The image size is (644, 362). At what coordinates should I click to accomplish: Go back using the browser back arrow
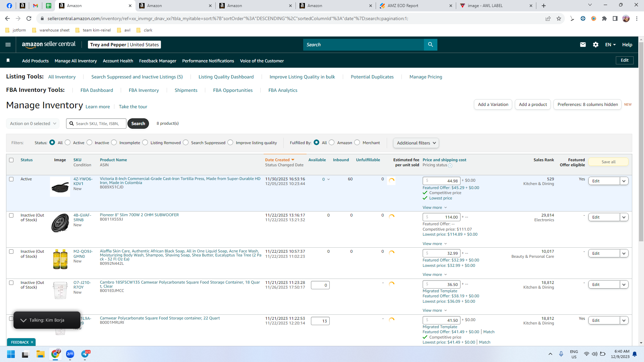pyautogui.click(x=7, y=18)
